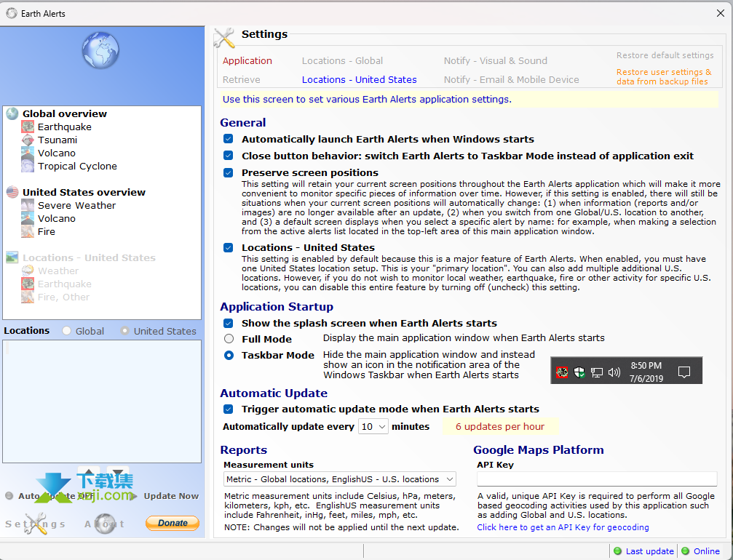733x560 pixels.
Task: Click the Update Now button
Action: click(171, 496)
